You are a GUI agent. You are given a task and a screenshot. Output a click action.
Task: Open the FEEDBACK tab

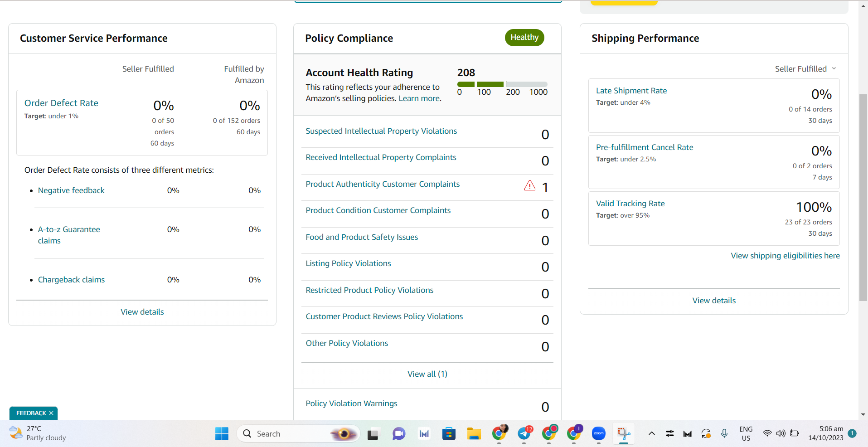point(31,413)
